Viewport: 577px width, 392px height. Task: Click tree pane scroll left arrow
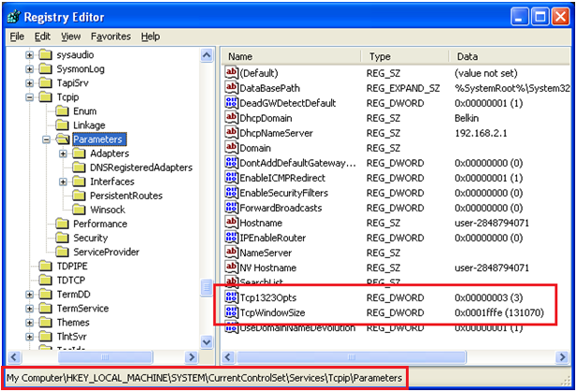pyautogui.click(x=14, y=357)
